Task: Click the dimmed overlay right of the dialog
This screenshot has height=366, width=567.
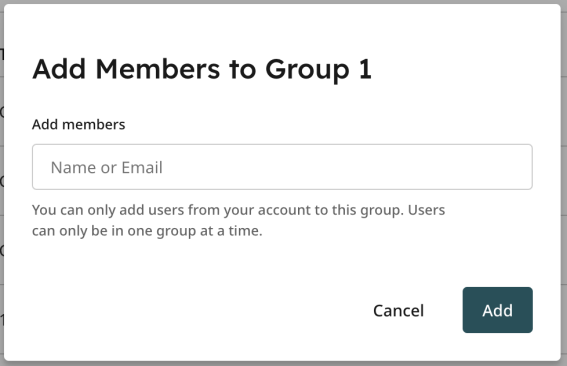Action: point(564,181)
